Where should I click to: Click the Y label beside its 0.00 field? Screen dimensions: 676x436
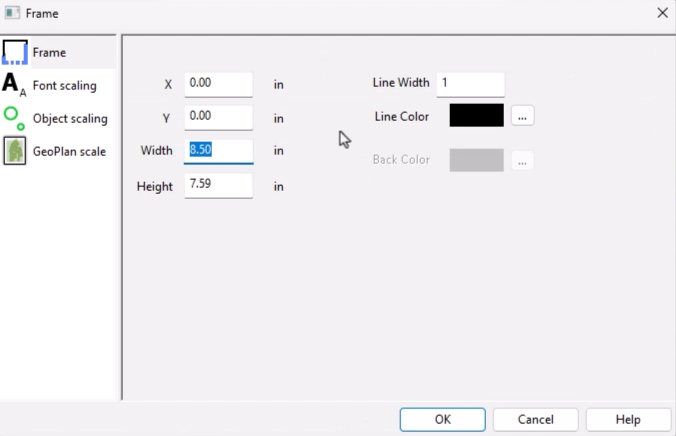[166, 118]
